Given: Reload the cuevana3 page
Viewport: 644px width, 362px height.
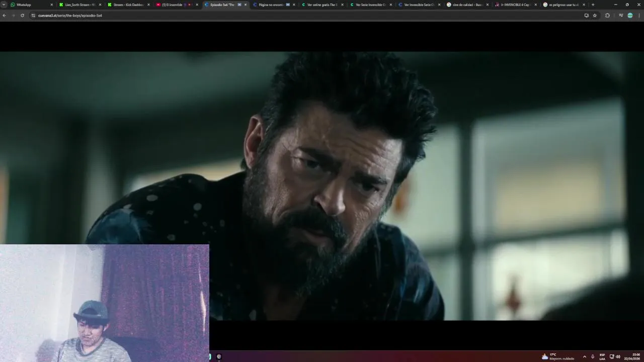Looking at the screenshot, I should (x=22, y=16).
